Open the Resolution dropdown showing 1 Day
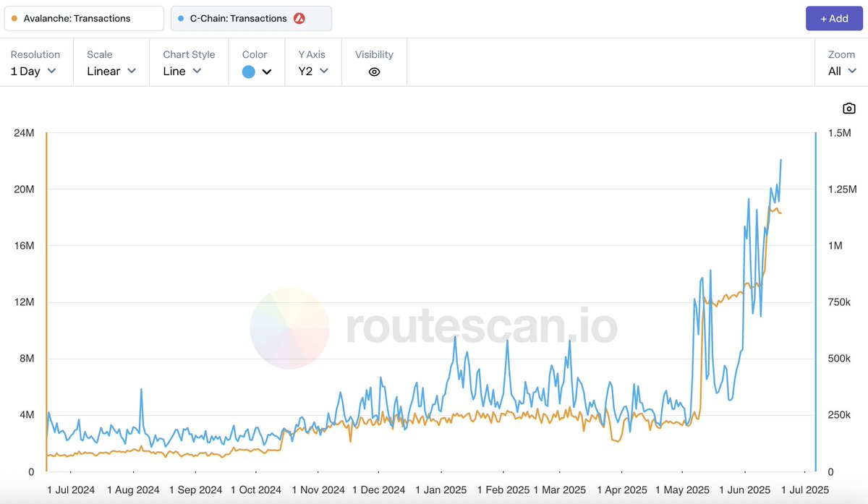Screen dimensions: 868x504 point(33,71)
